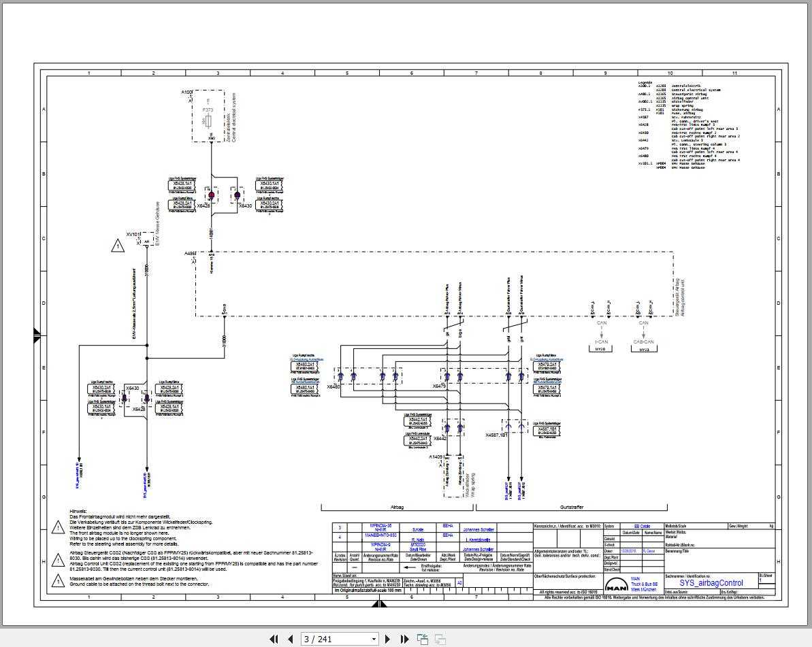The height and width of the screenshot is (647, 812).
Task: Click the XV101 ground label
Action: click(x=133, y=235)
